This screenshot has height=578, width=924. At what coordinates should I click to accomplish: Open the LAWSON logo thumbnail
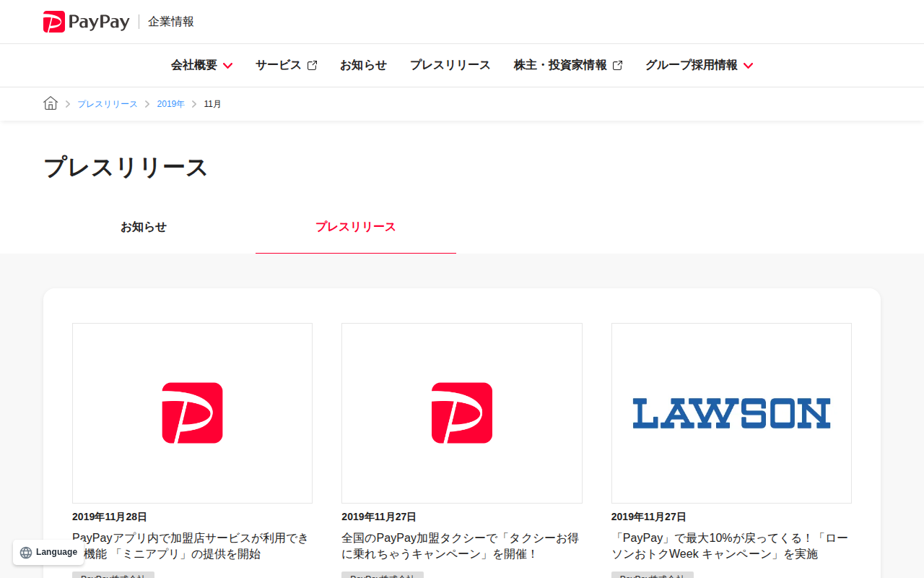point(731,413)
